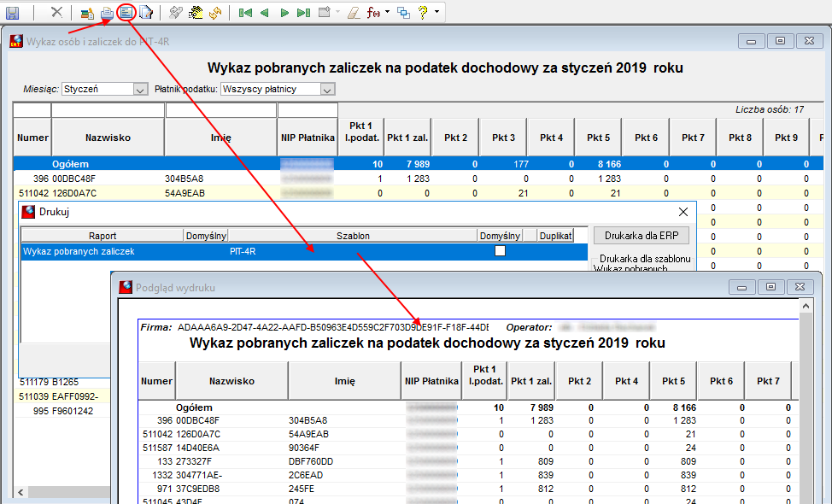Select row 511039 EAFF0992- in main table
Viewport: 832px width, 504px height.
tap(62, 396)
